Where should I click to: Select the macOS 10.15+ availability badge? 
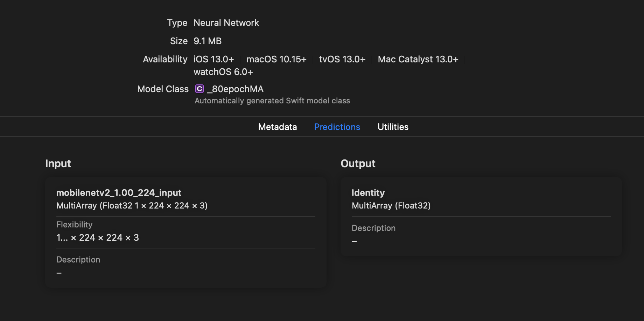pos(276,59)
